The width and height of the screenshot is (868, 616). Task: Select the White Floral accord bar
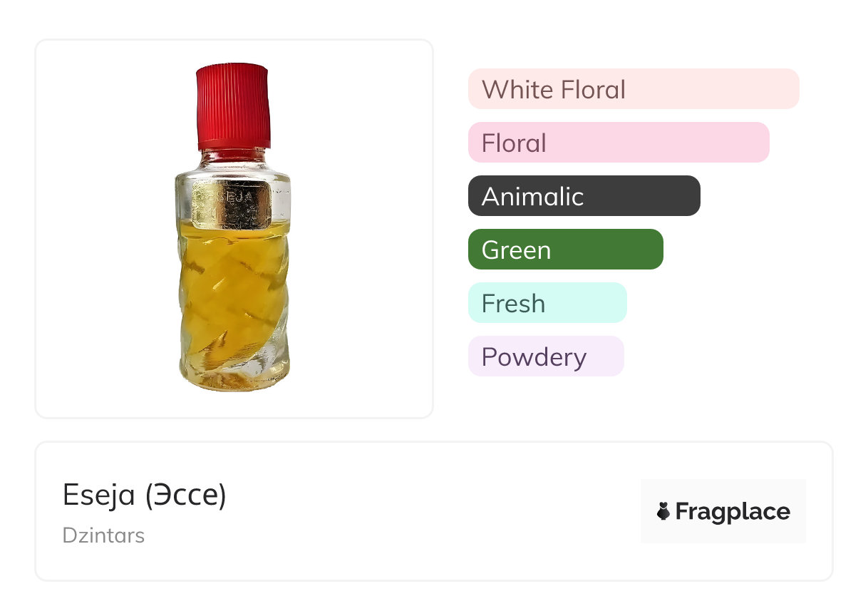point(633,89)
